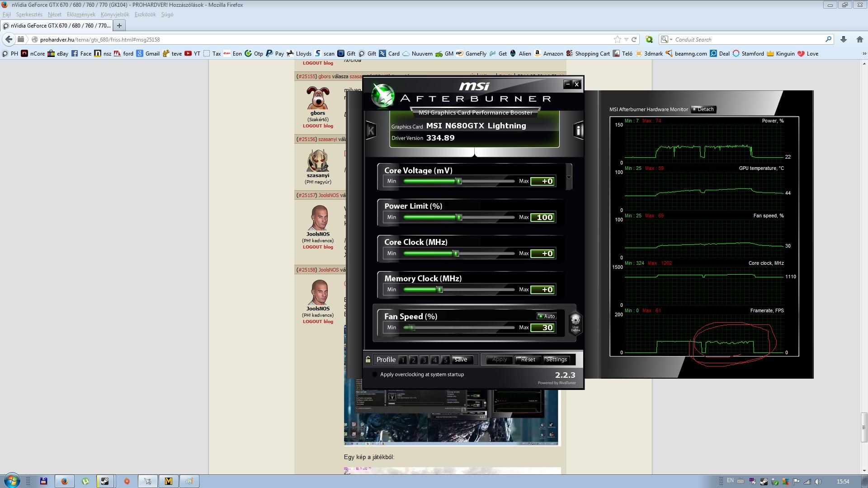Open the Afterburner information panel button
Screen dimensions: 868x488
578,131
